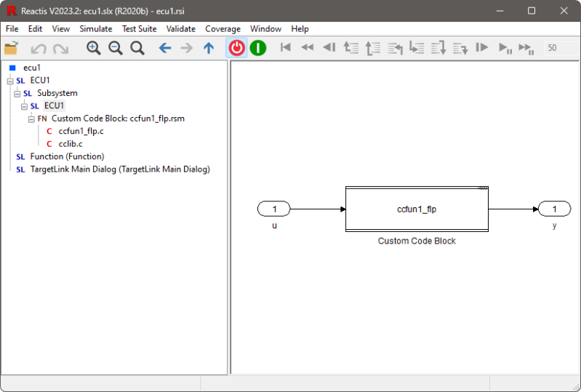Open the Simulate menu
Viewport: 581px width, 392px height.
96,29
